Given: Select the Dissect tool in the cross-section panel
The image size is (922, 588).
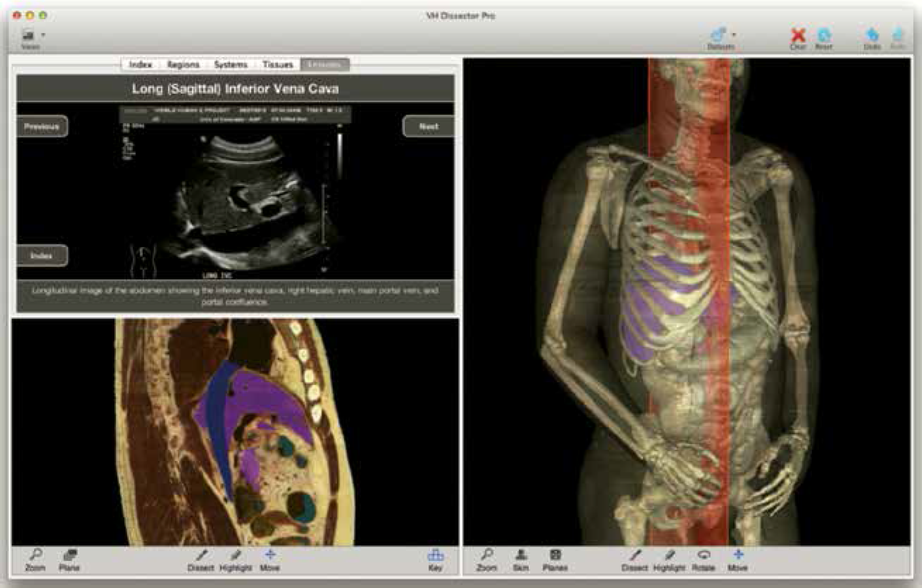Looking at the screenshot, I should tap(201, 559).
